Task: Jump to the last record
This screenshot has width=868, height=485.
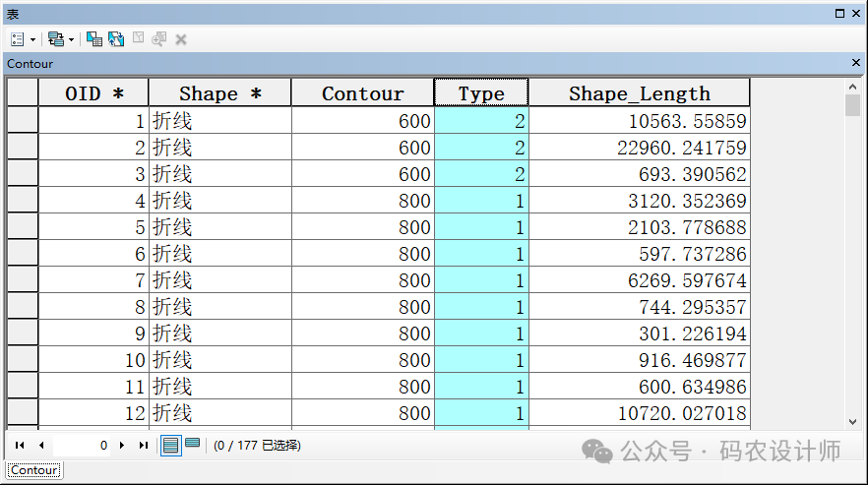Action: tap(144, 446)
